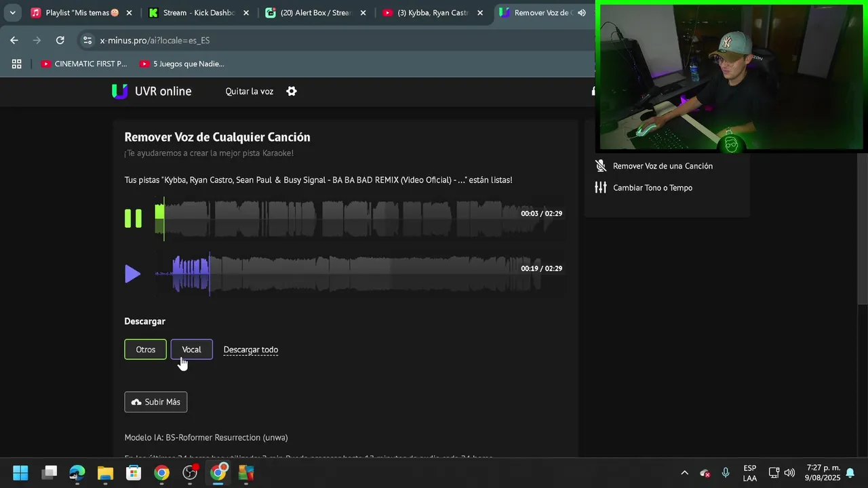Viewport: 868px width, 488px height.
Task: Click the Descargar todo link
Action: [251, 350]
